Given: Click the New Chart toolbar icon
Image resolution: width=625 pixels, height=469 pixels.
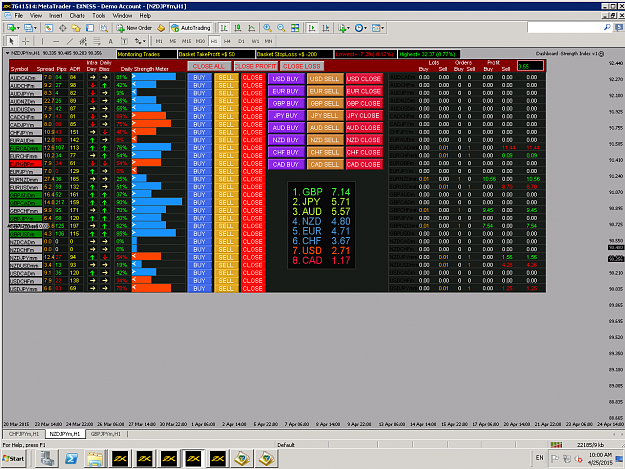Looking at the screenshot, I should click(x=11, y=28).
